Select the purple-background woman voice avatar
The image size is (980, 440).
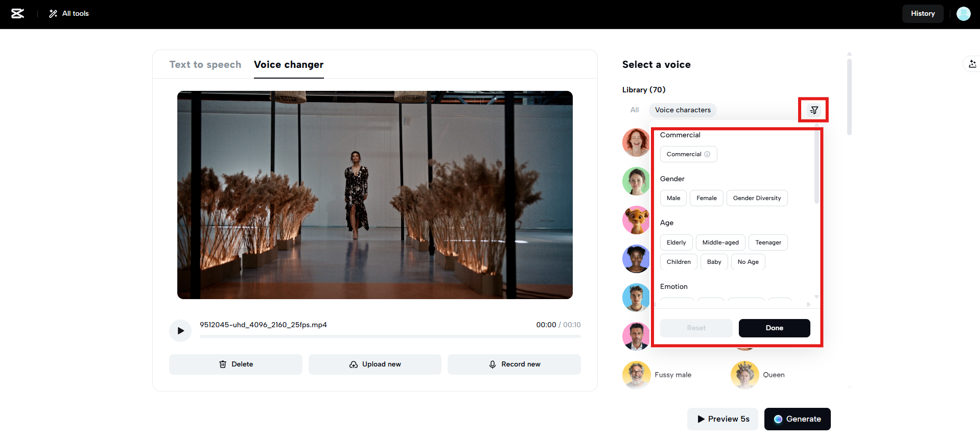[636, 259]
